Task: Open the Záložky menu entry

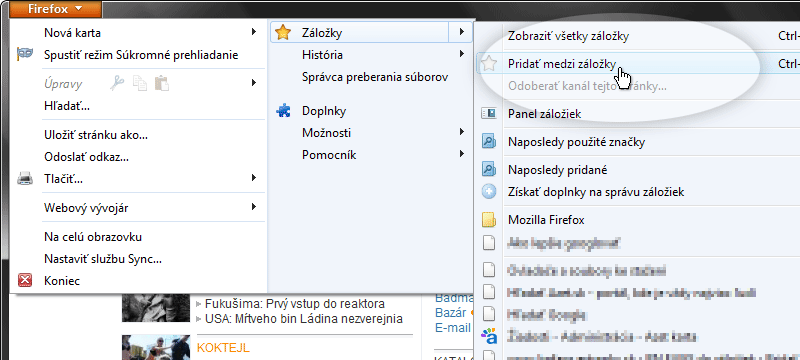Action: [x=322, y=33]
